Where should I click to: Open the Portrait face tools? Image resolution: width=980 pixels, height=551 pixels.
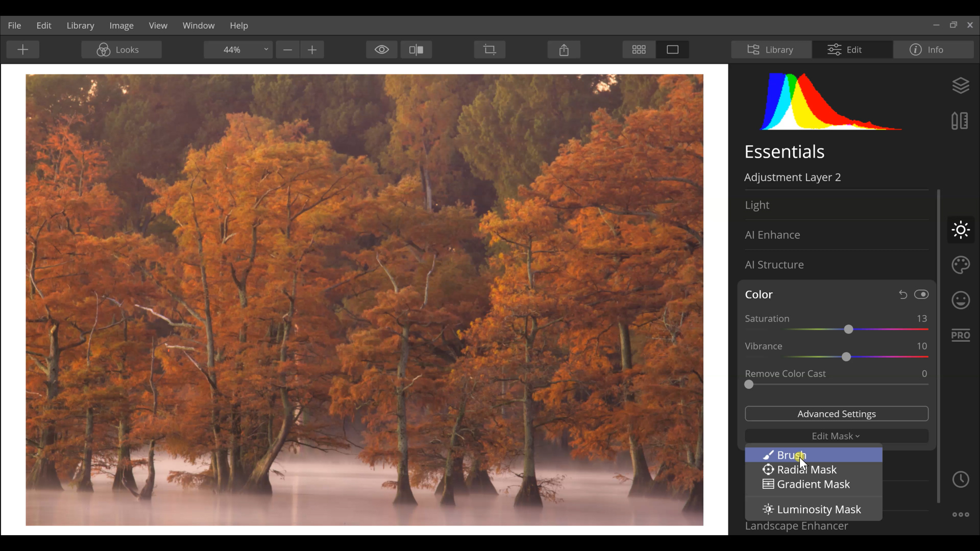pyautogui.click(x=961, y=300)
